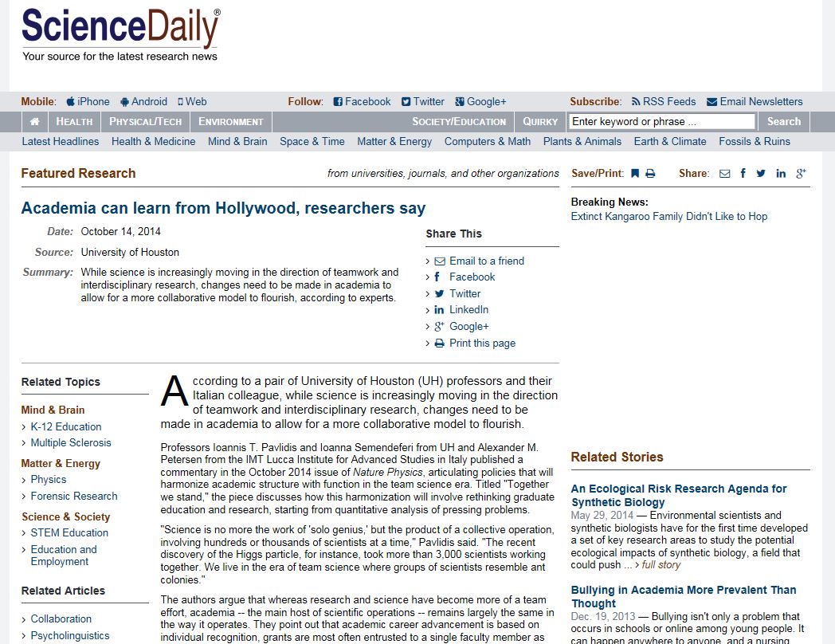This screenshot has width=835, height=644.
Task: Click the Matter & Energy heading under Related Topics
Action: 61,463
